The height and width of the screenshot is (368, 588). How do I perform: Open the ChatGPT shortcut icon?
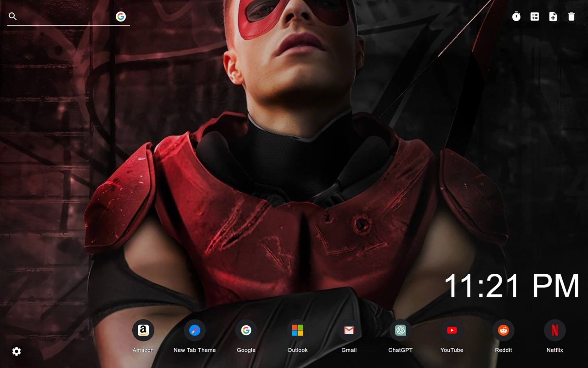coord(401,330)
